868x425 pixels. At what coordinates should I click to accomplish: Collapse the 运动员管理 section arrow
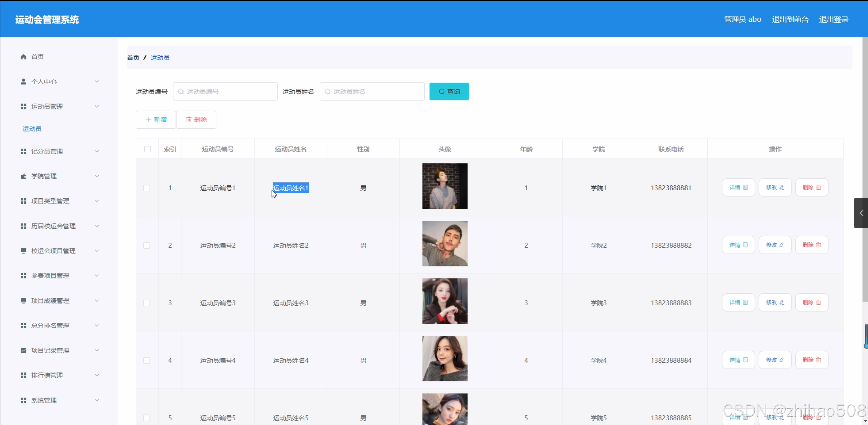pyautogui.click(x=97, y=107)
